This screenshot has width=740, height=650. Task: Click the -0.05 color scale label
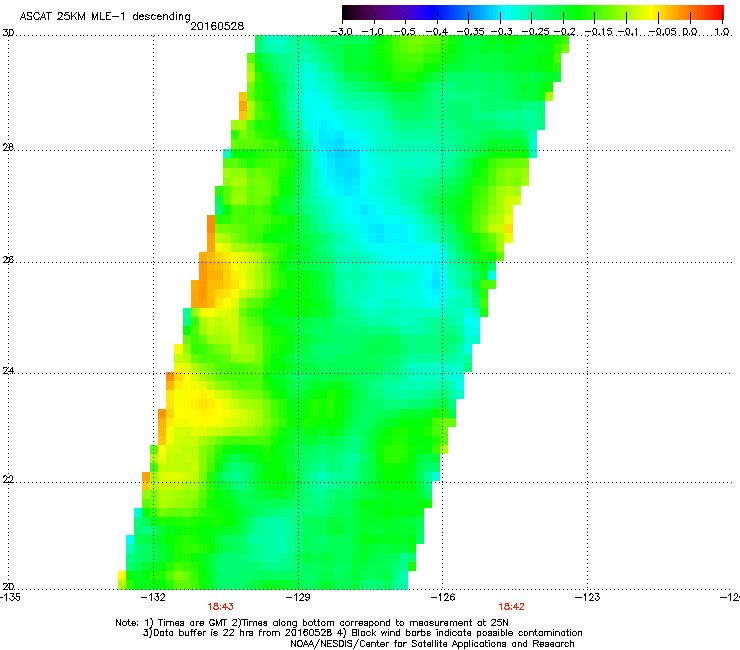click(663, 32)
